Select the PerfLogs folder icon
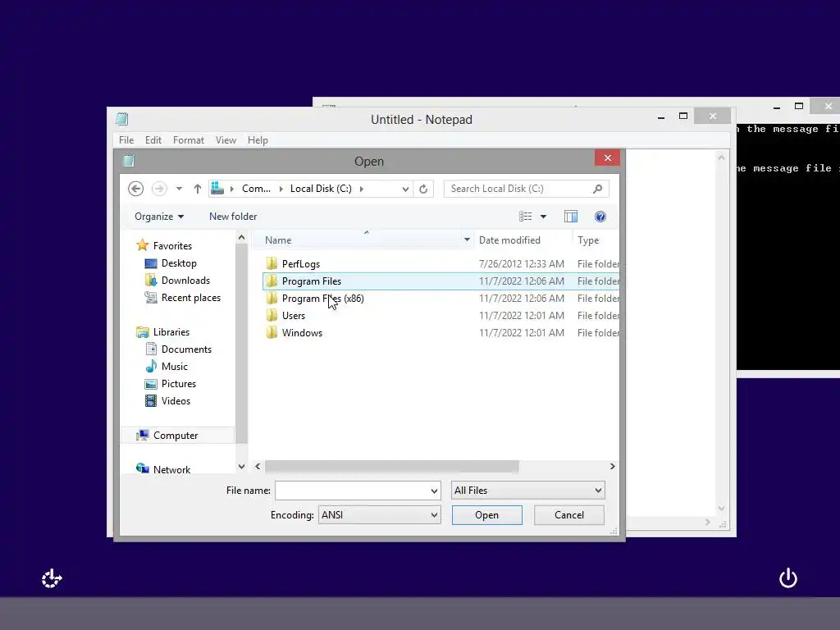The image size is (840, 630). 272,263
